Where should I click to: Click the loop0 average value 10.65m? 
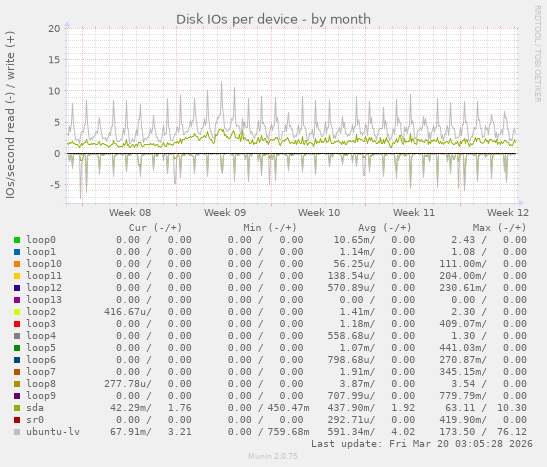352,240
